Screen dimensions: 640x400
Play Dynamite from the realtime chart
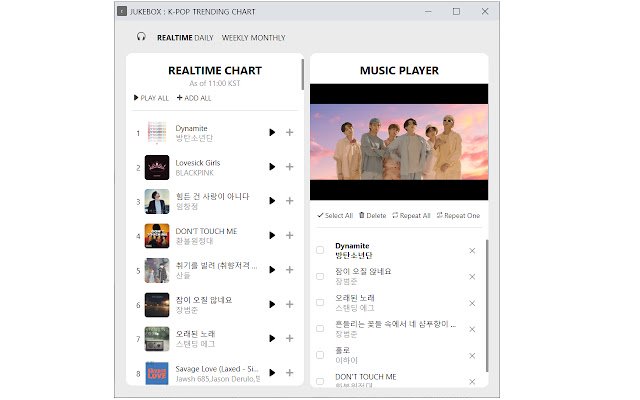click(272, 132)
